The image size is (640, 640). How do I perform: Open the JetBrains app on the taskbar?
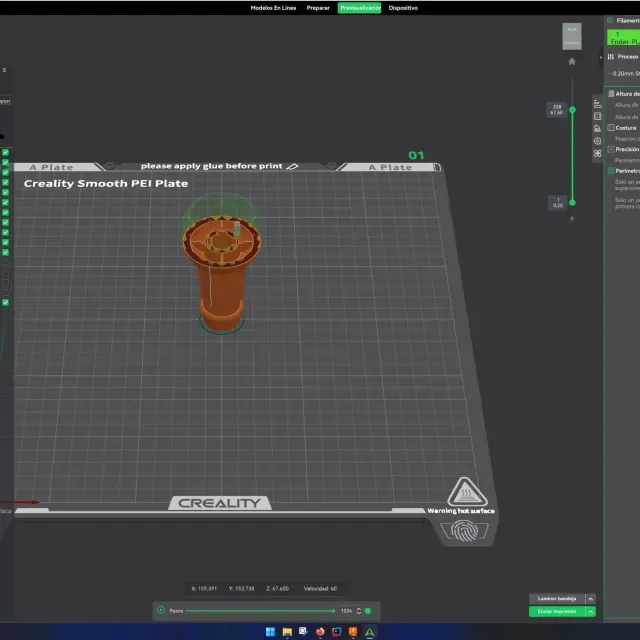click(x=337, y=632)
